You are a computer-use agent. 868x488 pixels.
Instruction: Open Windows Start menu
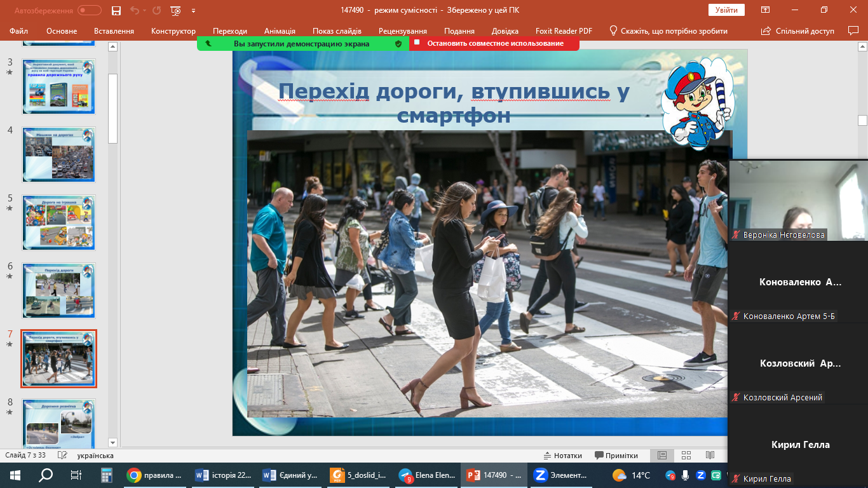(15, 475)
